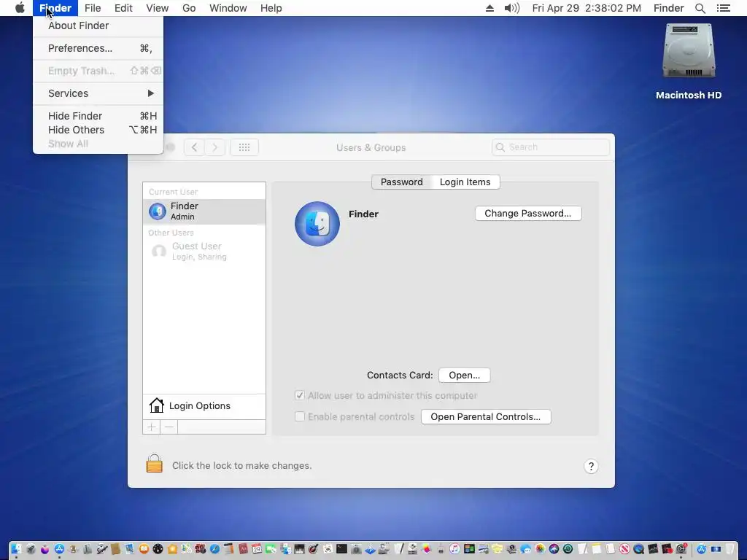This screenshot has height=560, width=747.
Task: Launch Launchpad rocket icon in Dock
Action: click(x=31, y=549)
